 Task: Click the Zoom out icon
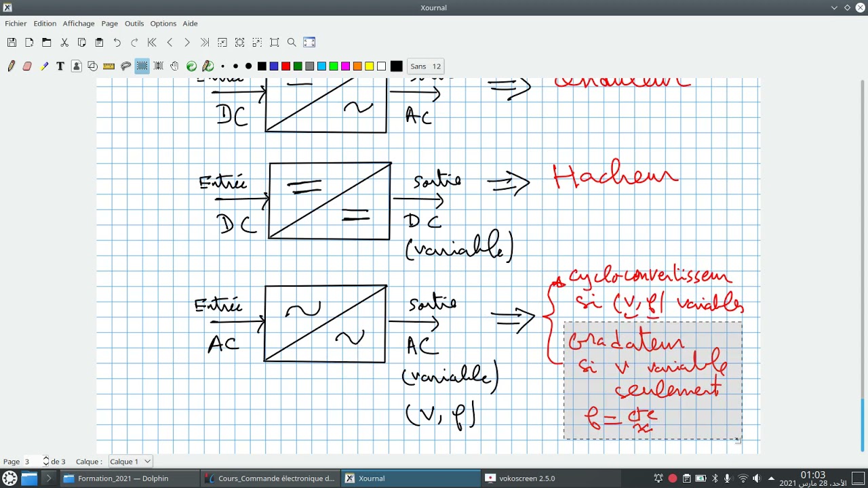pos(222,42)
